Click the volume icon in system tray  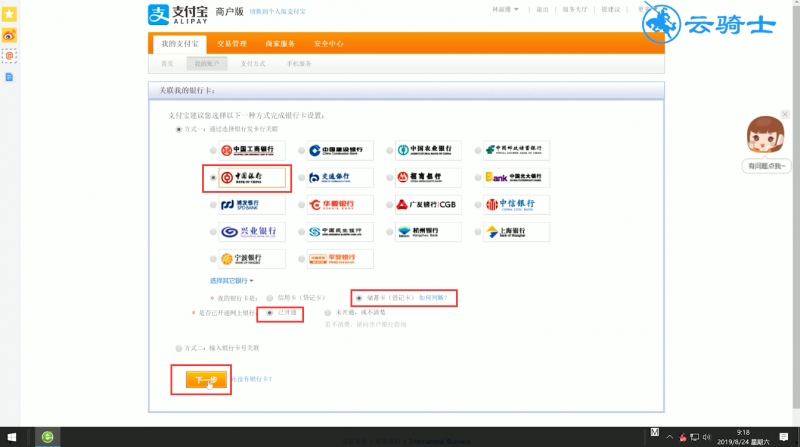click(707, 437)
